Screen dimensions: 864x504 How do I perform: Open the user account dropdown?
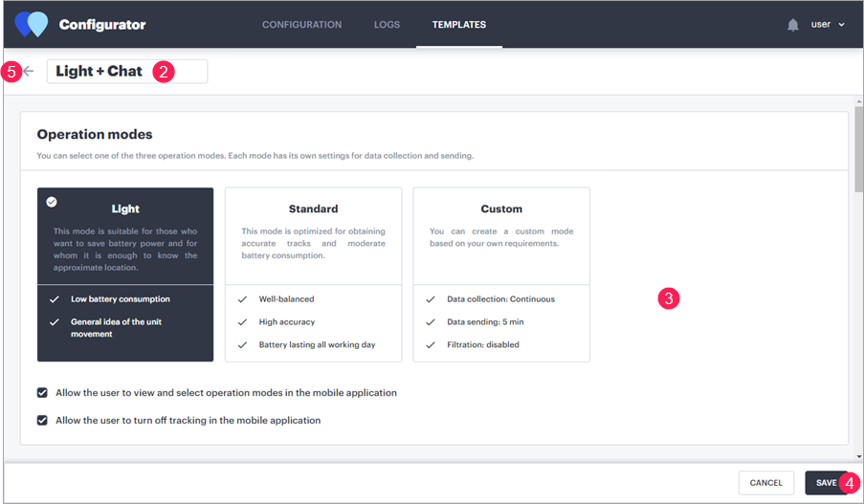828,24
